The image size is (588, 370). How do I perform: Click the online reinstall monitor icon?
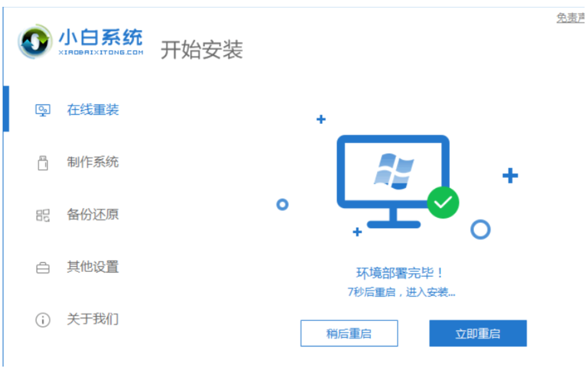coord(43,110)
